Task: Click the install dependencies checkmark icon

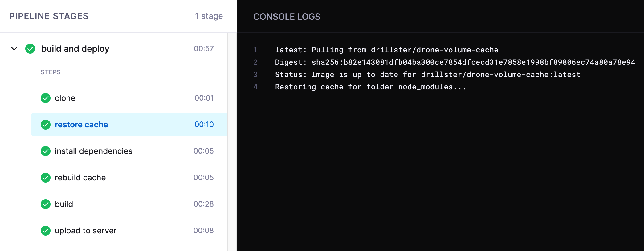Action: pyautogui.click(x=46, y=151)
